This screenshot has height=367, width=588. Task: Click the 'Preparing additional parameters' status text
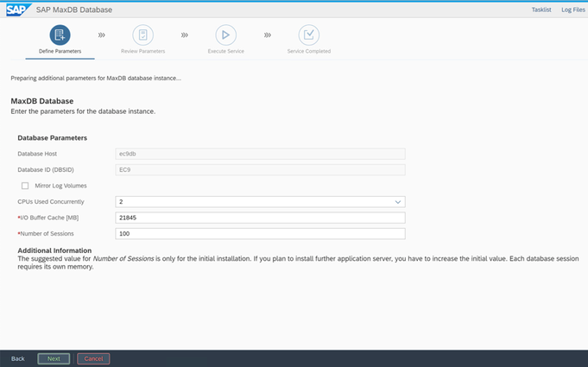(96, 79)
